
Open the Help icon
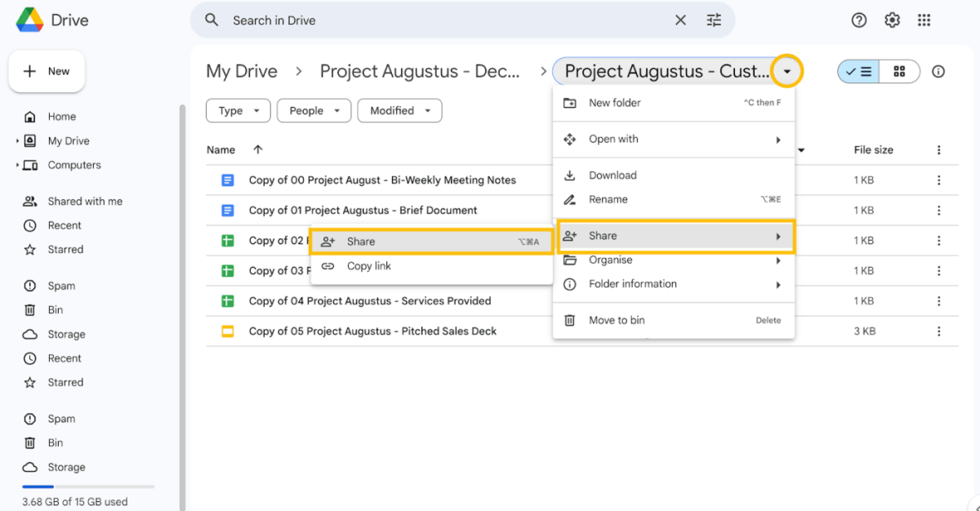[858, 20]
